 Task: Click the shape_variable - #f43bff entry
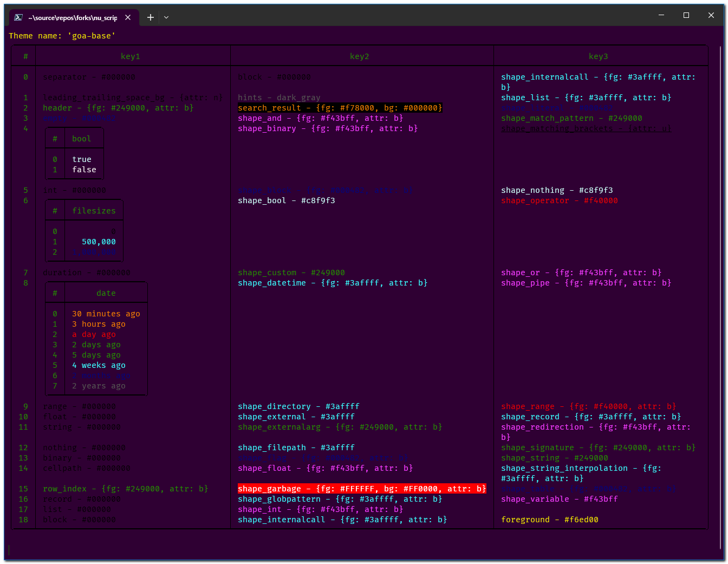pos(560,499)
